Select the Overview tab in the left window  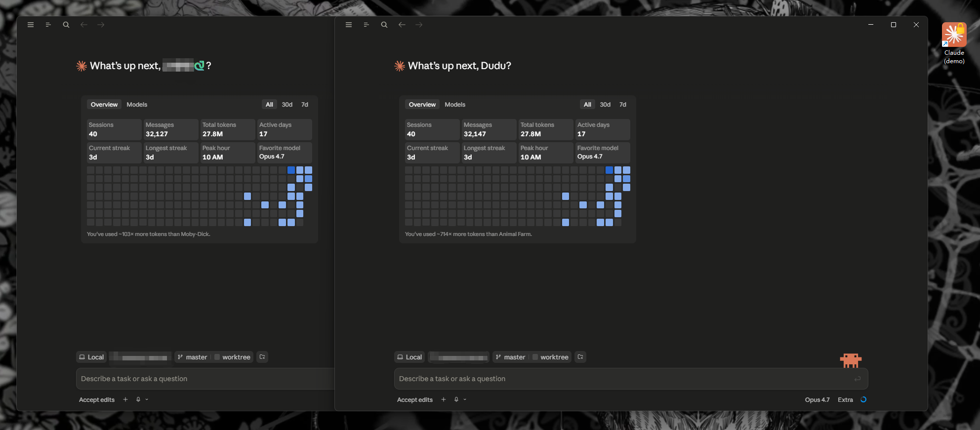click(x=104, y=104)
